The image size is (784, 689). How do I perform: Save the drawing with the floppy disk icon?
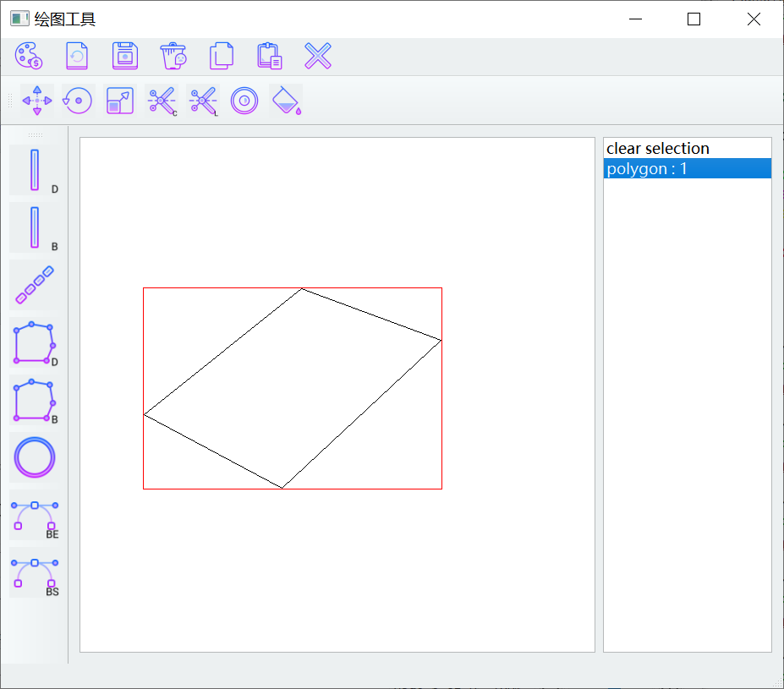(x=125, y=56)
